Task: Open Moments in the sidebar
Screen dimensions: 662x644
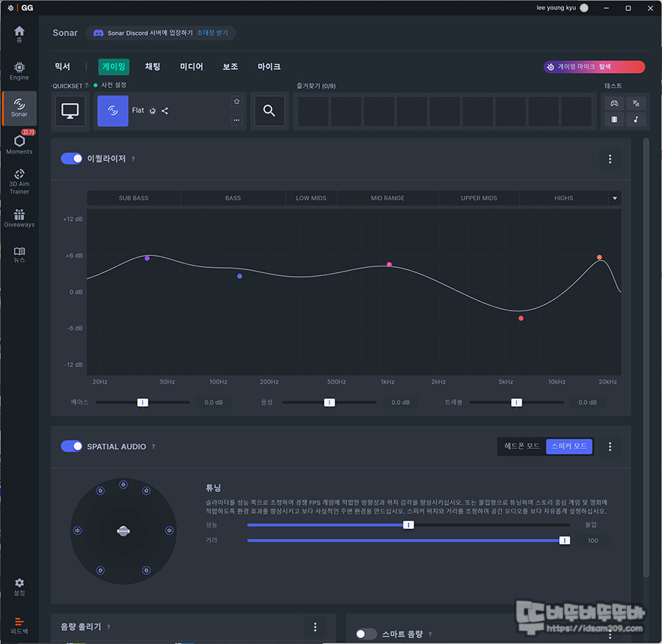Action: [x=19, y=144]
